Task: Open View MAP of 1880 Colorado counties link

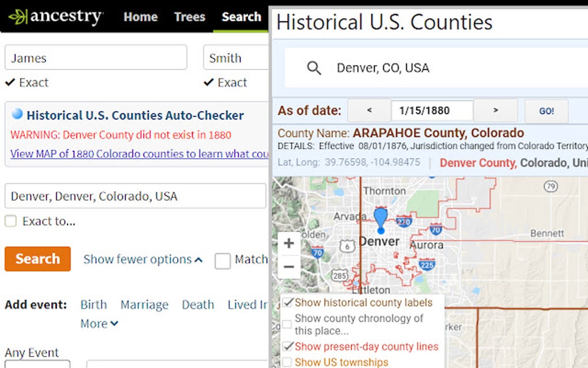Action: pyautogui.click(x=140, y=154)
